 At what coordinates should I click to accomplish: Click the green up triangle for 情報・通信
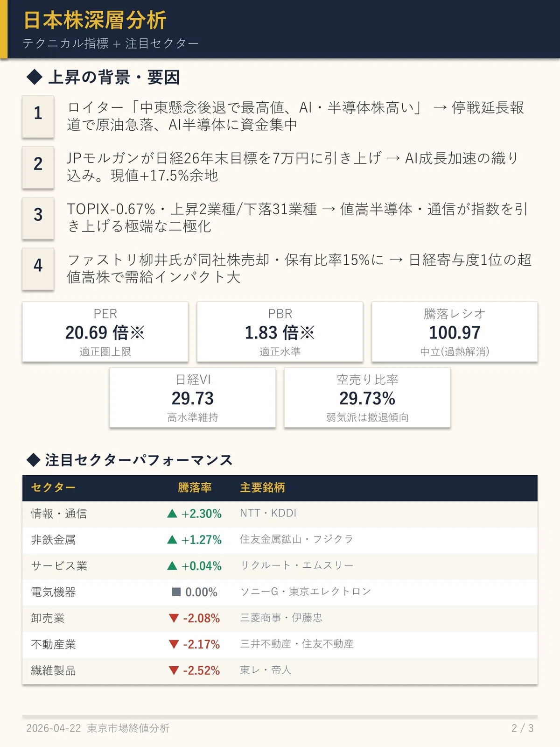(172, 514)
